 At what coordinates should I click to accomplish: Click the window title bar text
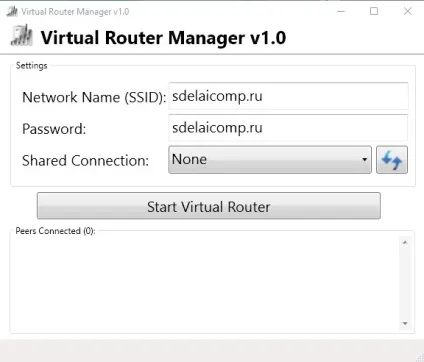[x=75, y=12]
